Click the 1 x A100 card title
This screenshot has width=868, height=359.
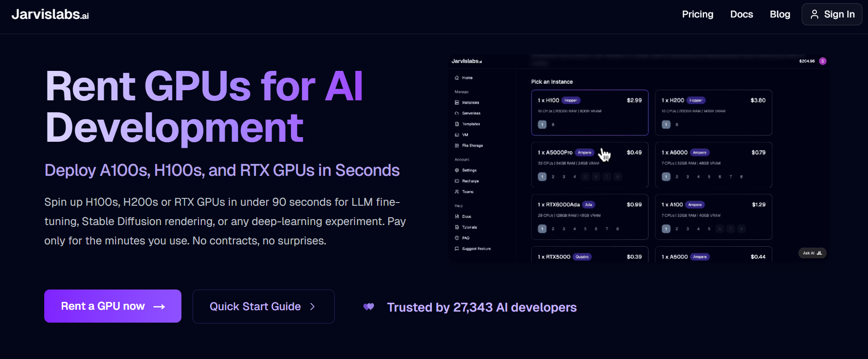tap(672, 205)
